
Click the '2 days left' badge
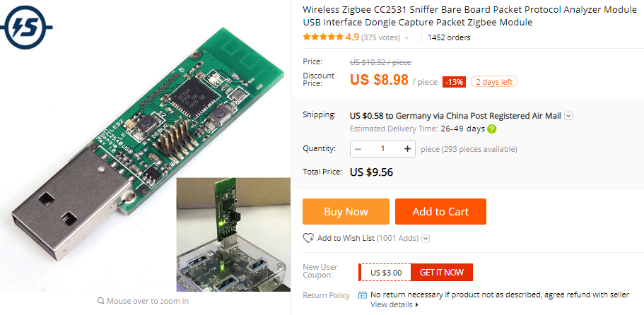(494, 82)
